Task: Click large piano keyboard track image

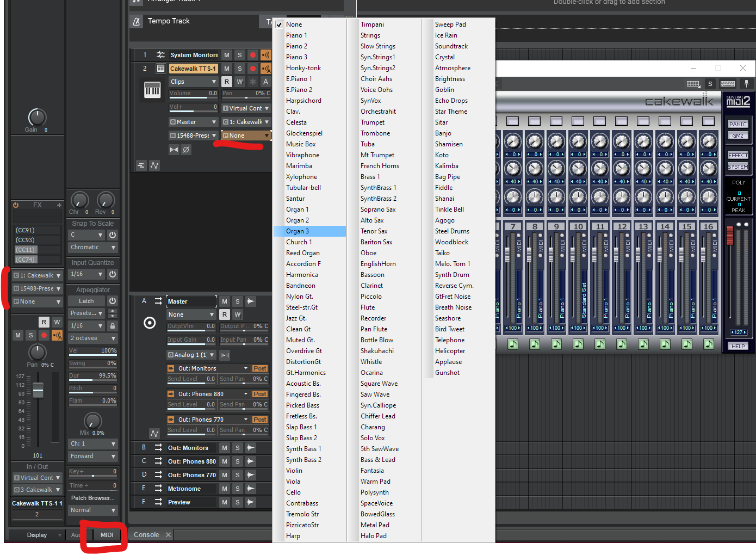Action: [x=152, y=90]
